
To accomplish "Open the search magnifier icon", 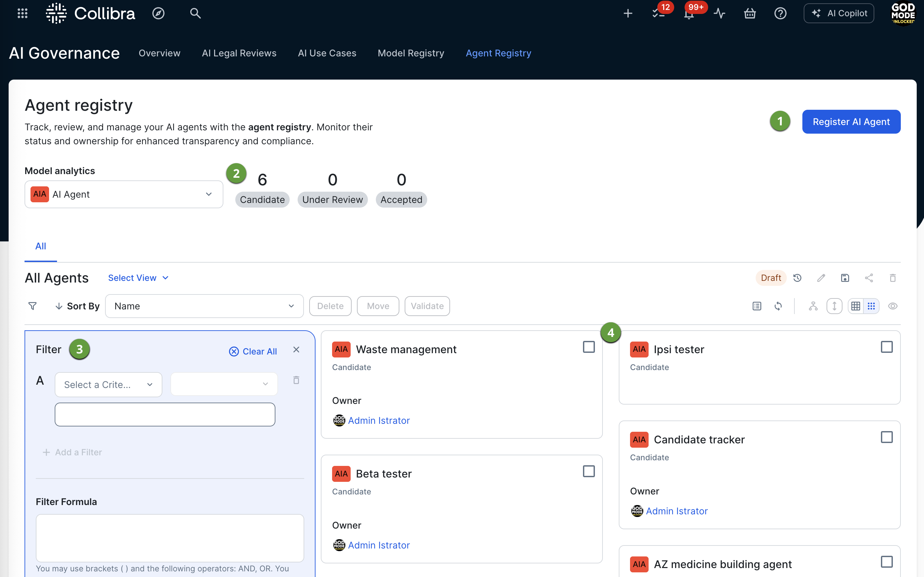I will [195, 14].
